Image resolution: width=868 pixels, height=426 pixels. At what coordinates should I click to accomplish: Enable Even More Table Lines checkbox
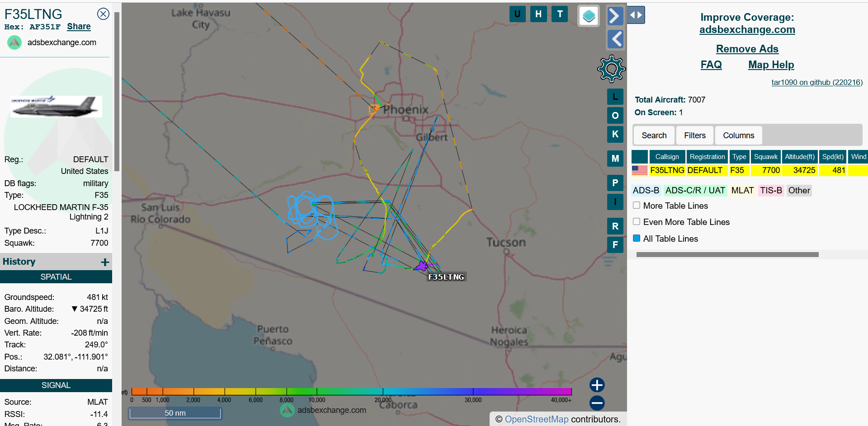[637, 221]
